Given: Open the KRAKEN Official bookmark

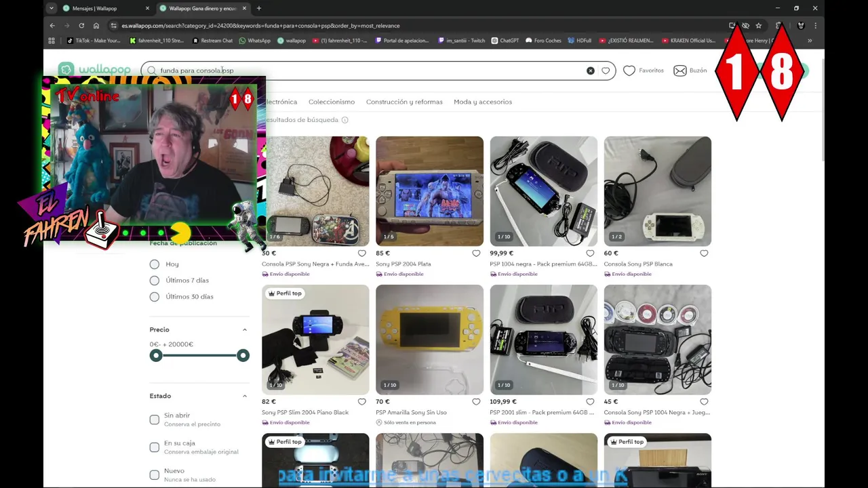Looking at the screenshot, I should [688, 41].
